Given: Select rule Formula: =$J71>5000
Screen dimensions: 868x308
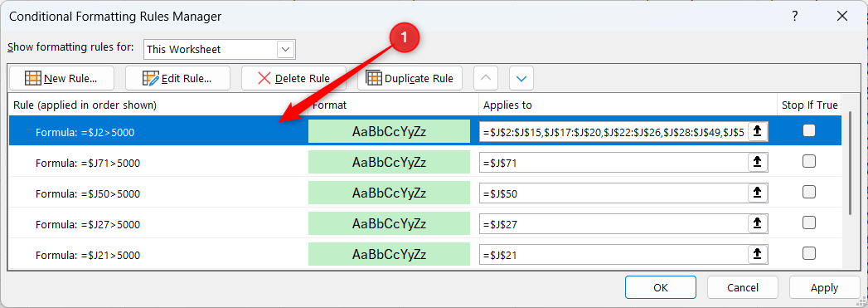Looking at the screenshot, I should 88,164.
